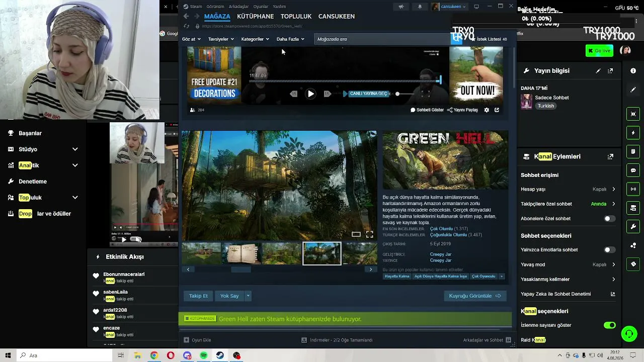Click Sohbeti Göster link
Viewport: 644px width, 362px height.
click(x=427, y=110)
